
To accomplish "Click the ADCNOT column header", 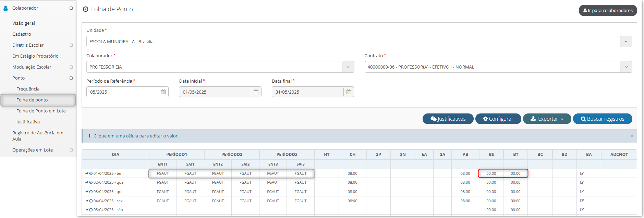I will click(619, 155).
